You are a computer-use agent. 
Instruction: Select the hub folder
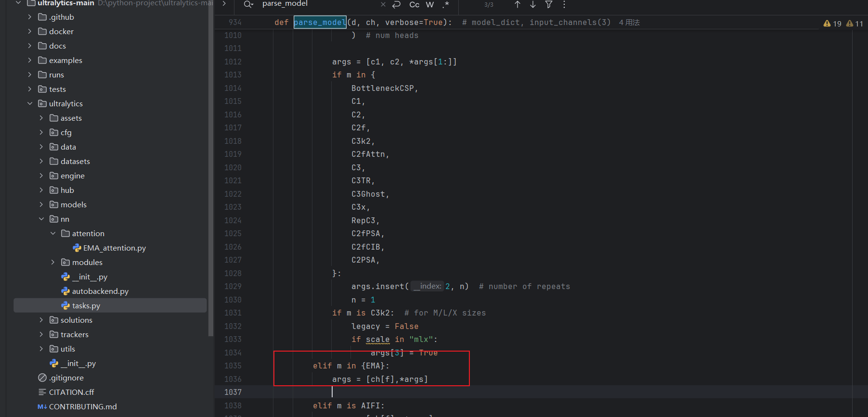click(x=67, y=190)
